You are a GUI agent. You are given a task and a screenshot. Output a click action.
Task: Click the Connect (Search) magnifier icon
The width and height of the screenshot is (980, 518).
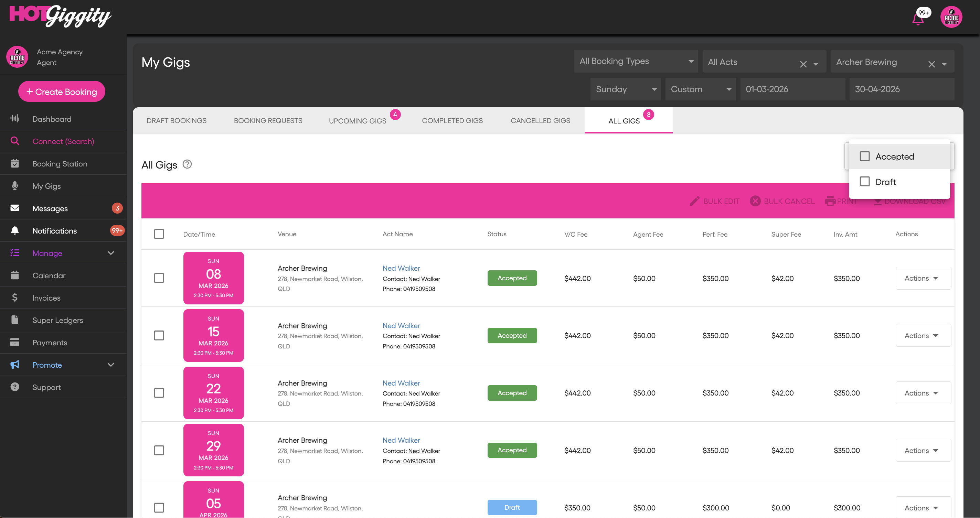tap(15, 141)
